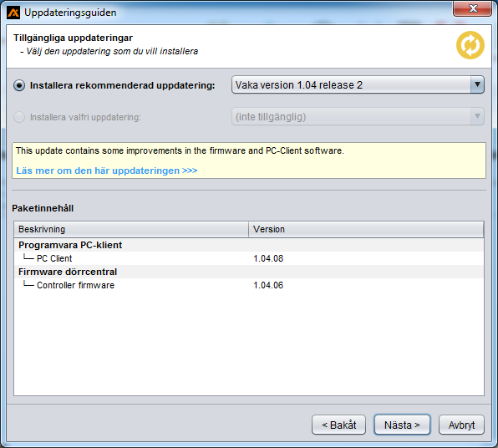Image resolution: width=498 pixels, height=448 pixels.
Task: Click the Nästa button
Action: tap(402, 425)
